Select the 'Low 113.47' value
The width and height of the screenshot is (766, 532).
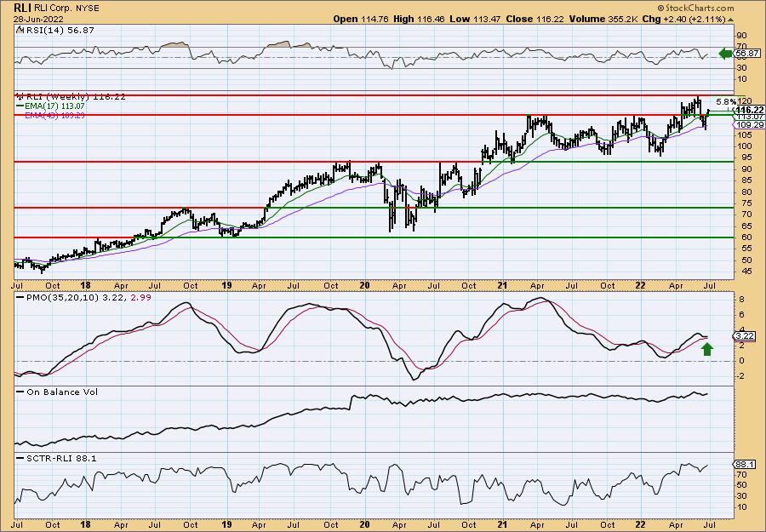coord(476,19)
